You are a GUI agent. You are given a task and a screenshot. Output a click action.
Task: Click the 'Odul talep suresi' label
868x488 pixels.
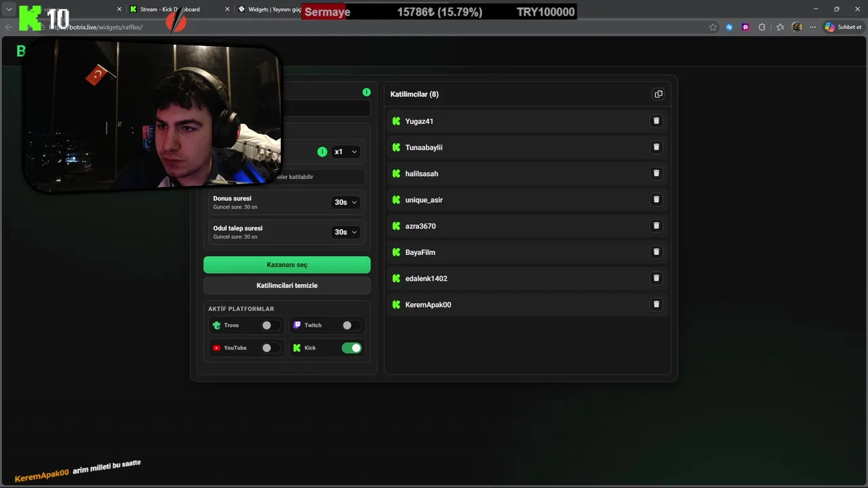click(237, 228)
